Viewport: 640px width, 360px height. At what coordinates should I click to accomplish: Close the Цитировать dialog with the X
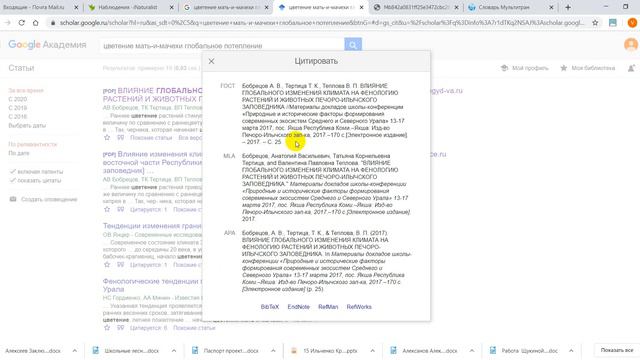click(211, 61)
